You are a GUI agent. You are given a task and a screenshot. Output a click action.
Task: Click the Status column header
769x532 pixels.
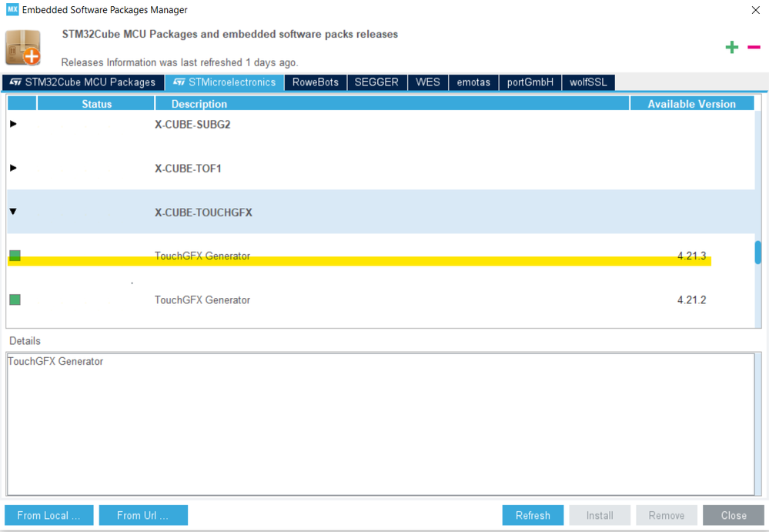[x=96, y=103]
